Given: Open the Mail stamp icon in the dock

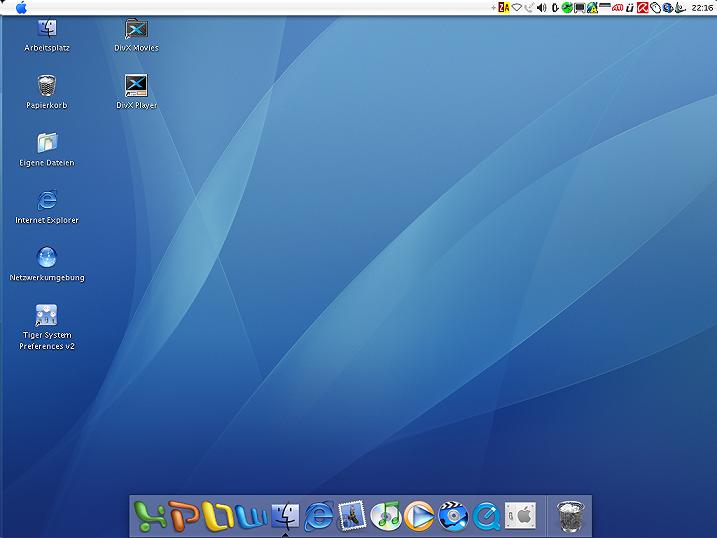Looking at the screenshot, I should point(352,515).
